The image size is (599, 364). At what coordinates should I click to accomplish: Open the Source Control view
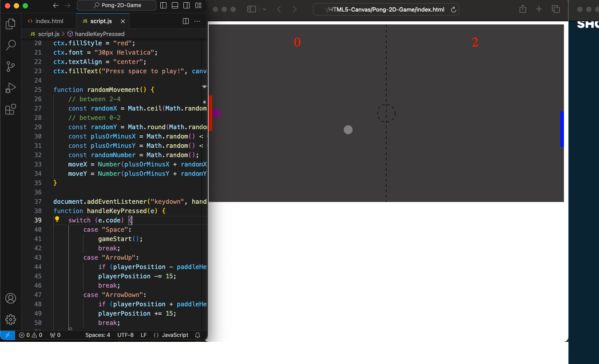coord(11,67)
